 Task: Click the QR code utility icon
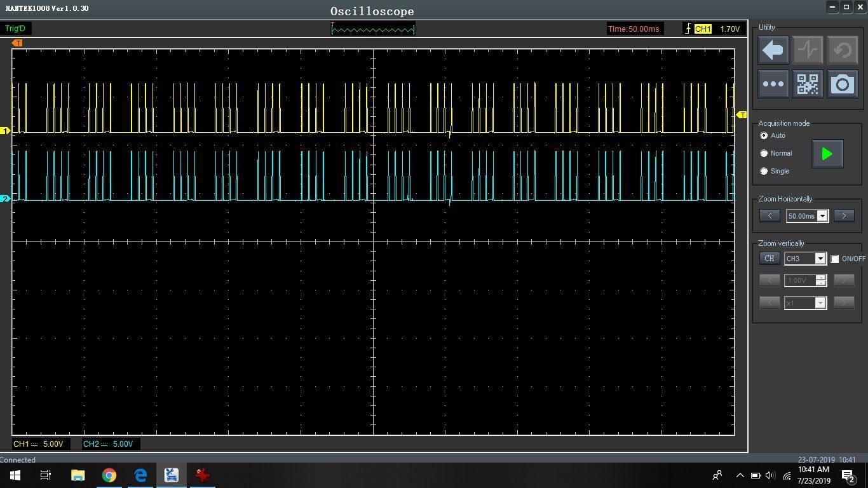pyautogui.click(x=808, y=84)
